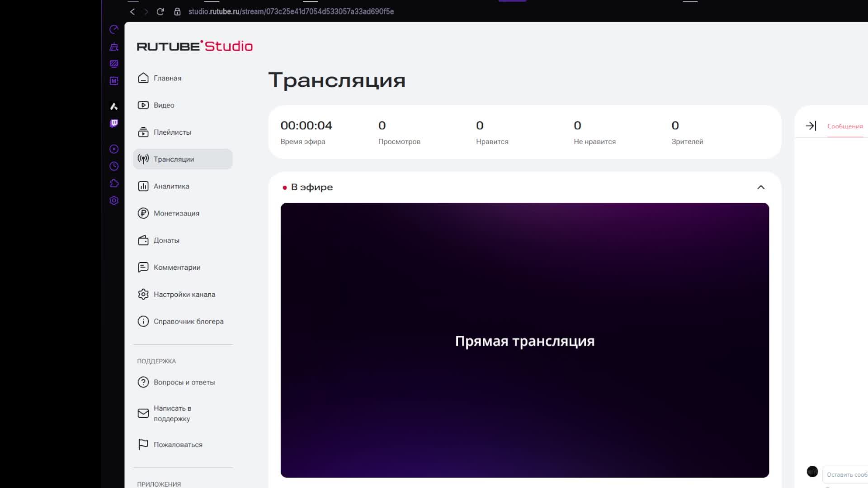This screenshot has width=868, height=488.
Task: Open the Twitch icon in browser sidebar
Action: coord(114,123)
